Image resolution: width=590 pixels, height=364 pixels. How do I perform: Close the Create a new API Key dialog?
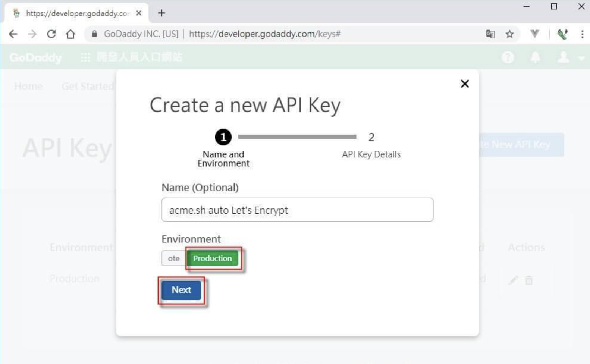[x=465, y=84]
